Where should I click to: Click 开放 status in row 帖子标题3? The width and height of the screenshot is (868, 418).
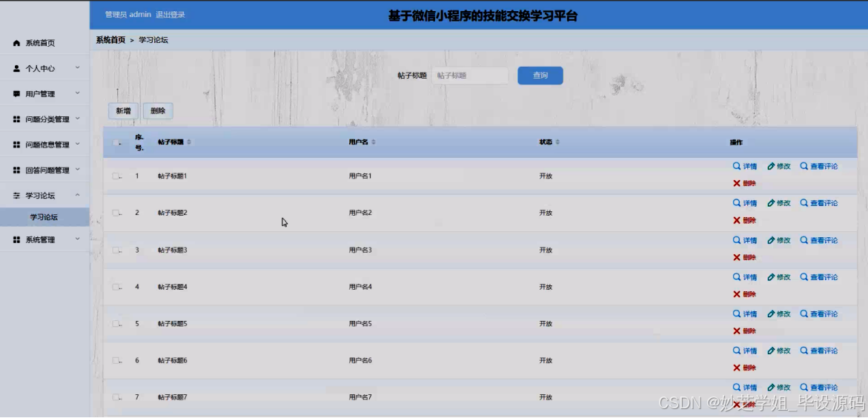(x=546, y=250)
